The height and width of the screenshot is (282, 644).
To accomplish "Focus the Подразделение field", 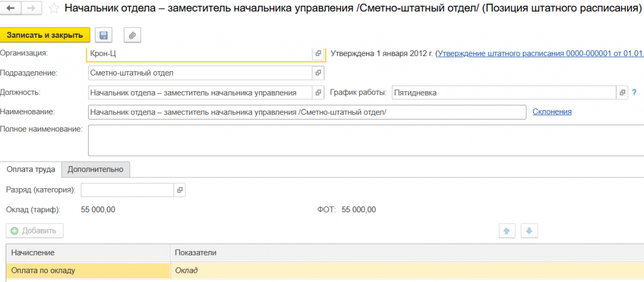I will point(201,73).
